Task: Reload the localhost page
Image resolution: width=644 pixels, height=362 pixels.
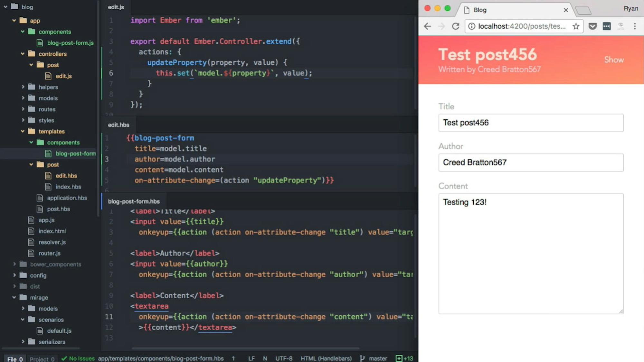Action: 456,26
